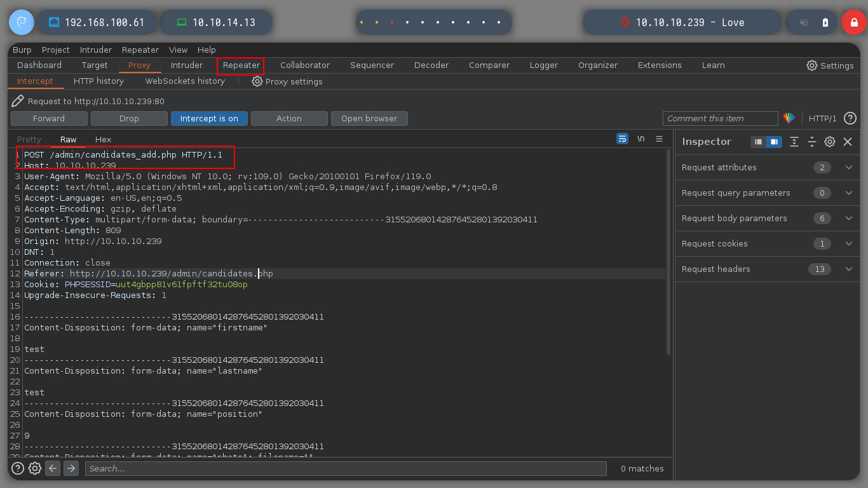Open the Help menu
Screen dimensions: 868x488
(x=207, y=50)
